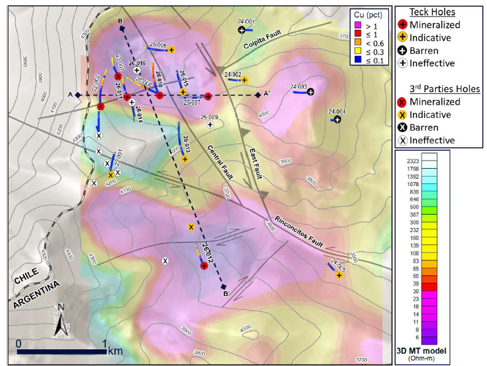Click the ARGENTINA country label

(36, 295)
